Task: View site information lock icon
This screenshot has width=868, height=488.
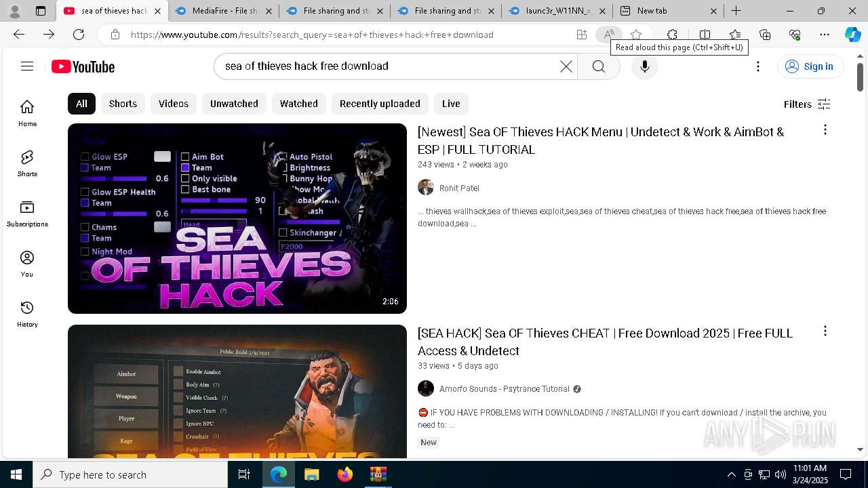Action: (115, 35)
